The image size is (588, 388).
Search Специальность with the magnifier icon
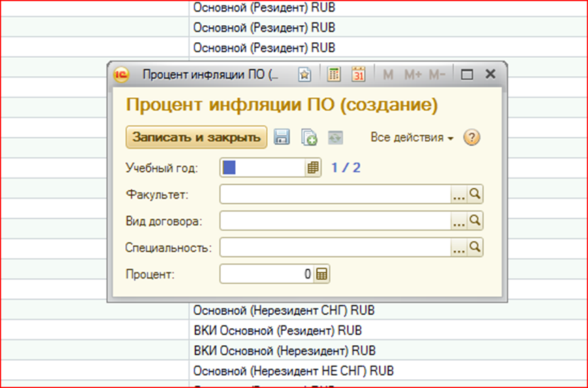pos(476,248)
